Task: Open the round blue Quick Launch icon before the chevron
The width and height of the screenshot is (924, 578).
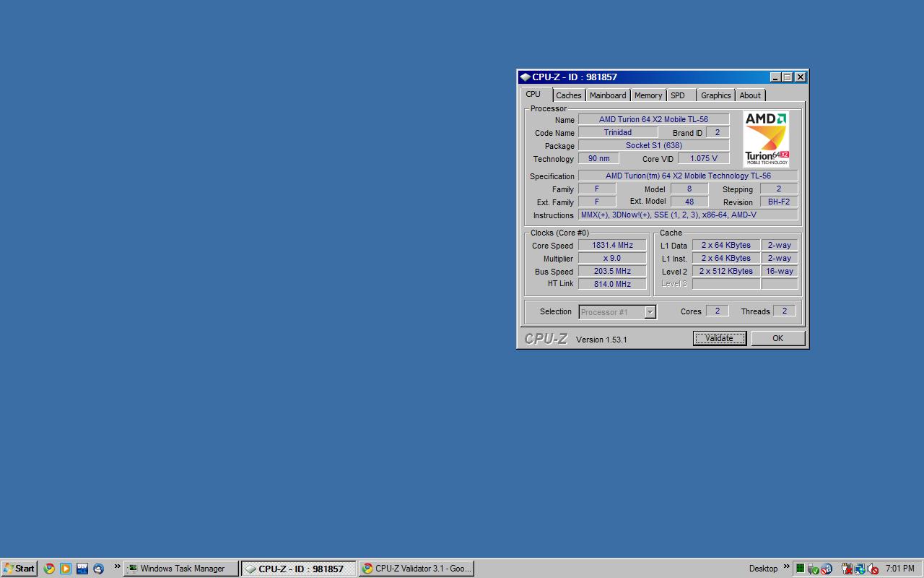Action: 99,569
